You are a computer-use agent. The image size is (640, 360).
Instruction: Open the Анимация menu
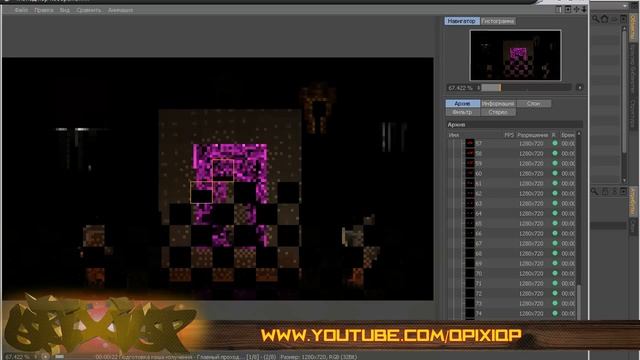click(120, 10)
